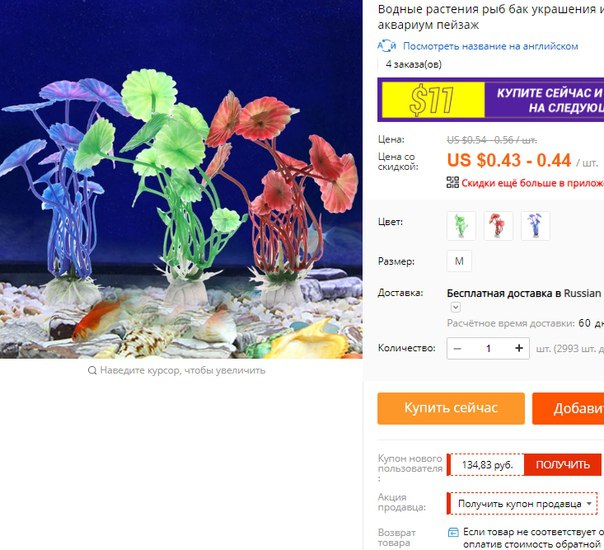Click the quantity input field

click(x=488, y=349)
